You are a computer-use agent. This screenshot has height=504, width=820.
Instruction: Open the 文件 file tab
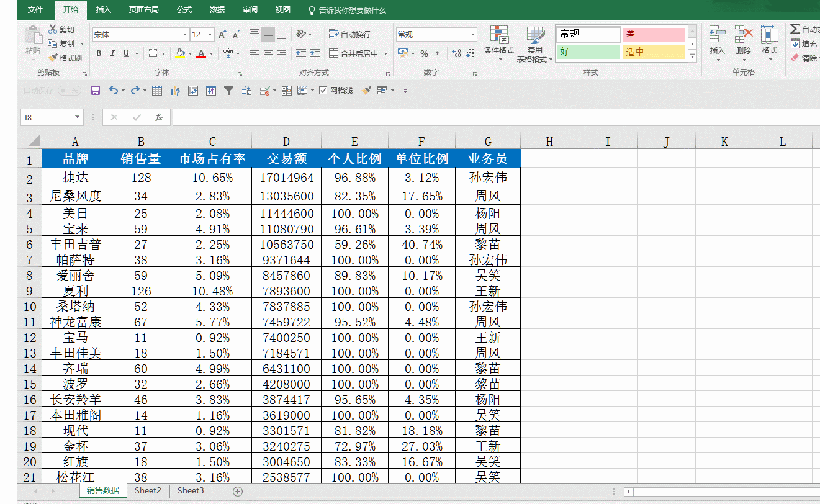tap(35, 10)
